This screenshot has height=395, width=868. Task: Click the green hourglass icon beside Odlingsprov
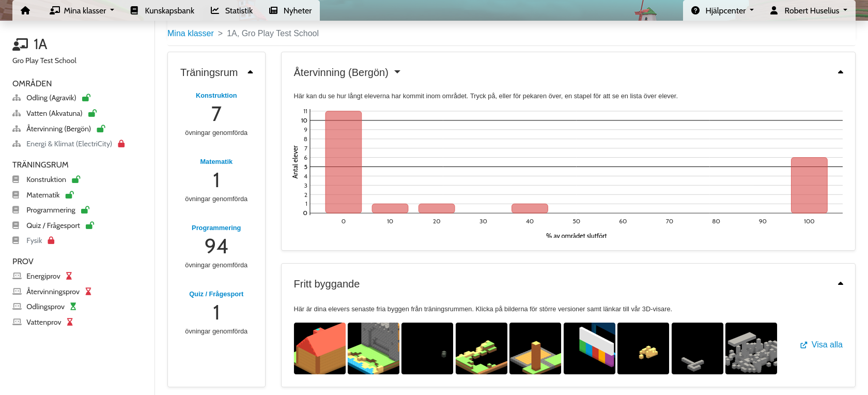point(73,307)
